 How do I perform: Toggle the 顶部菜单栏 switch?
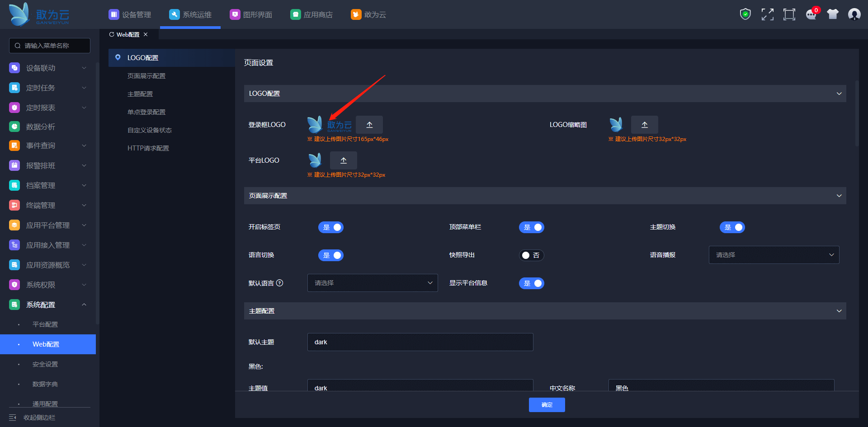click(x=532, y=227)
